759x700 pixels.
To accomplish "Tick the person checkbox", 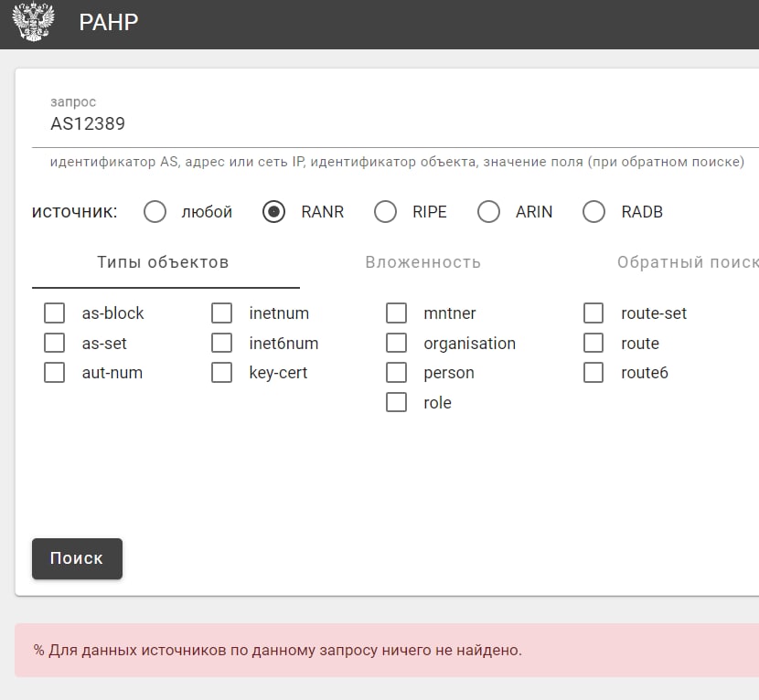I will (x=397, y=373).
